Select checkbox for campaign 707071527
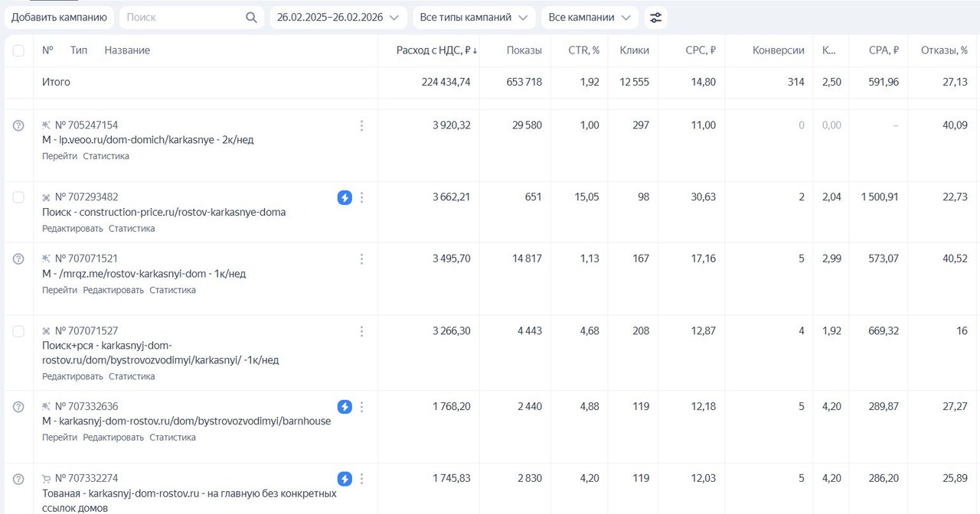The height and width of the screenshot is (514, 980). coord(18,331)
